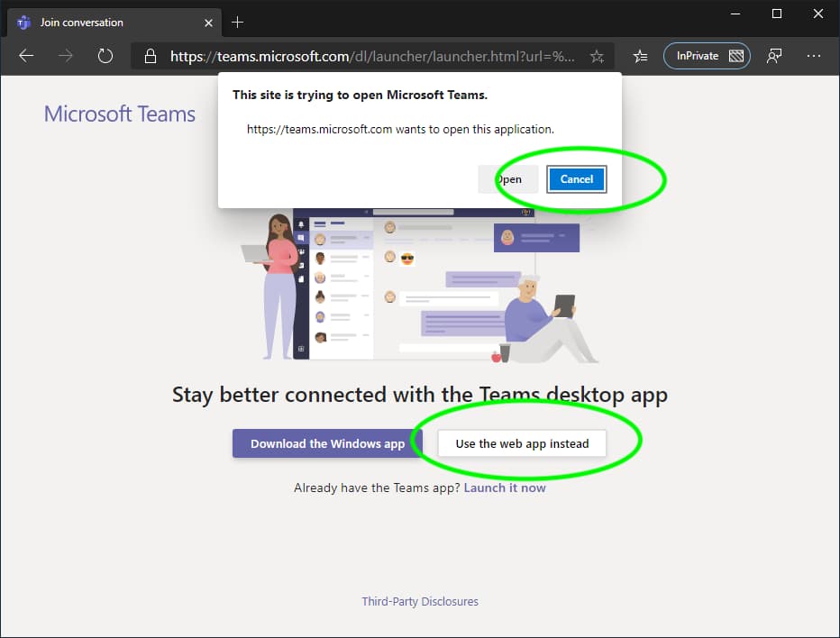Screen dimensions: 840x638
Task: Open the Favorites list icon in the toolbar
Action: click(640, 56)
